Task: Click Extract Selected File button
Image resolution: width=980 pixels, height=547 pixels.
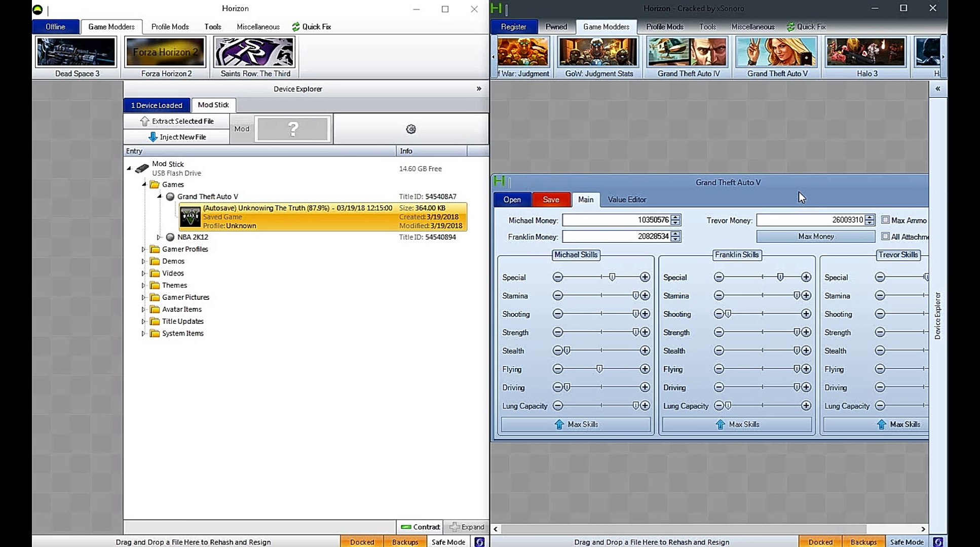Action: coord(177,121)
